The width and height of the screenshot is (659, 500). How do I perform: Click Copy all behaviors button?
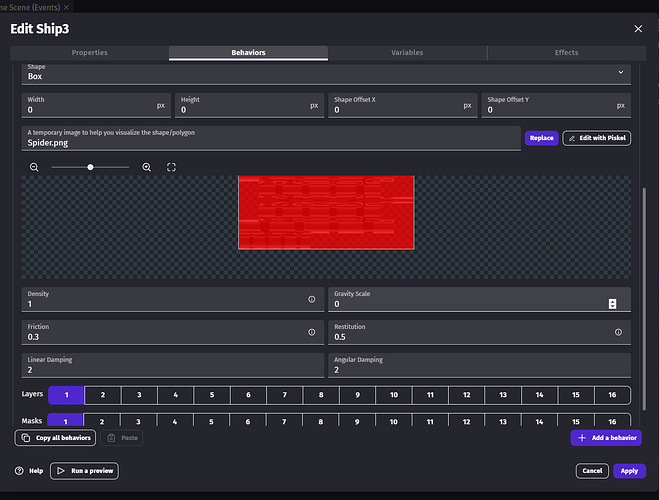[x=55, y=438]
